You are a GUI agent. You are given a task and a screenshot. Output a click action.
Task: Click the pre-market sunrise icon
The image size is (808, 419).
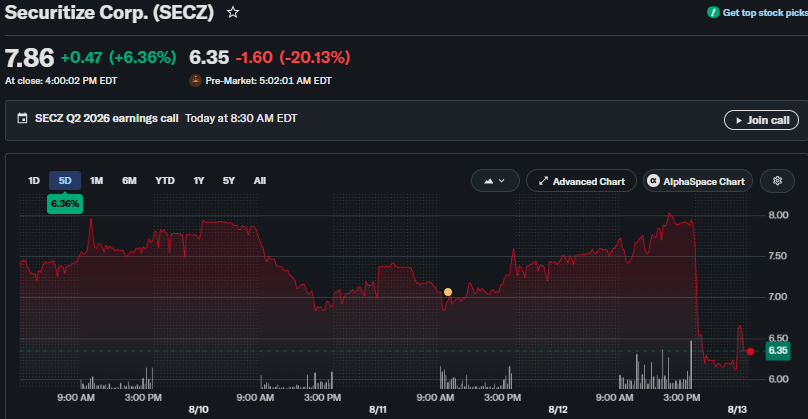(x=195, y=80)
